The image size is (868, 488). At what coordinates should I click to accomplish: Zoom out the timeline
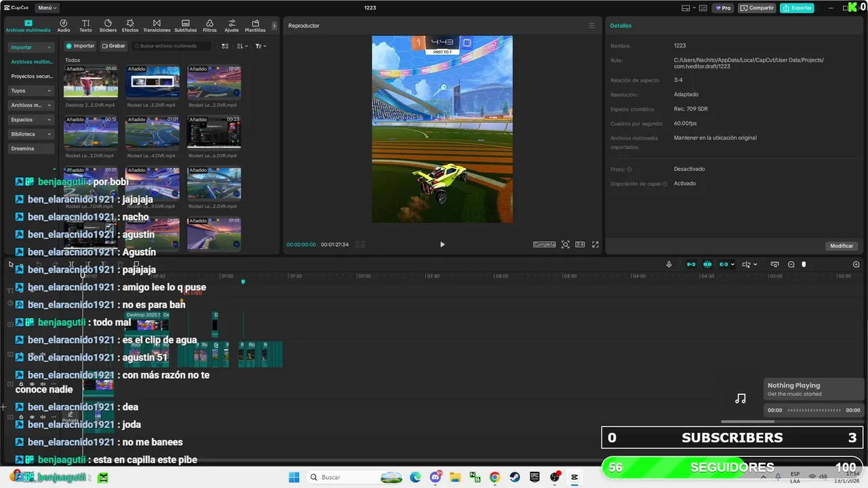click(791, 264)
